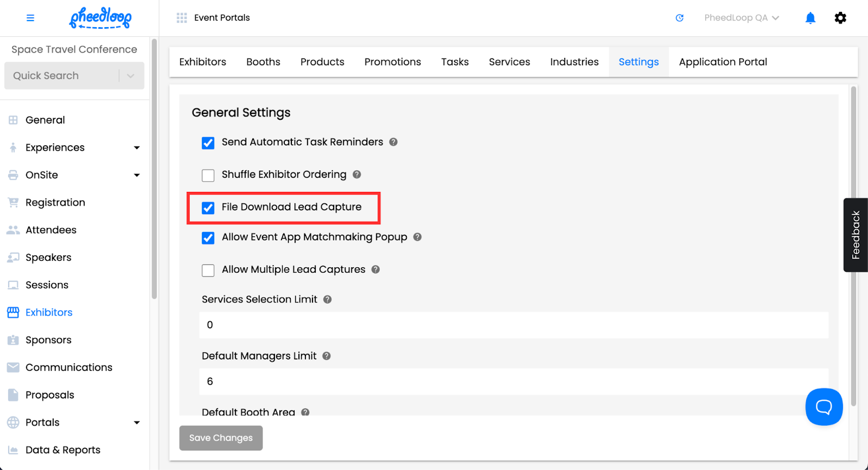Click the Data & Reports chart icon
The height and width of the screenshot is (470, 868).
coord(13,450)
